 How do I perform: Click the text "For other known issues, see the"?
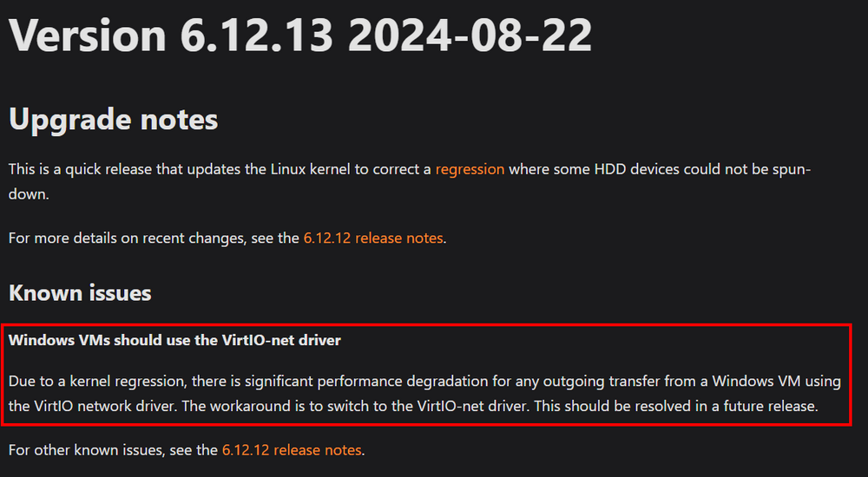click(x=113, y=450)
